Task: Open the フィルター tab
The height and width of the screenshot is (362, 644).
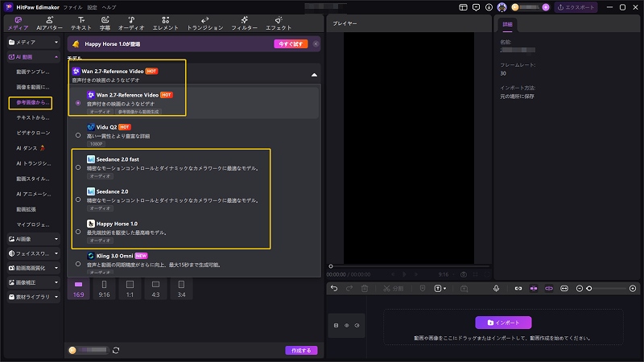Action: [x=244, y=23]
